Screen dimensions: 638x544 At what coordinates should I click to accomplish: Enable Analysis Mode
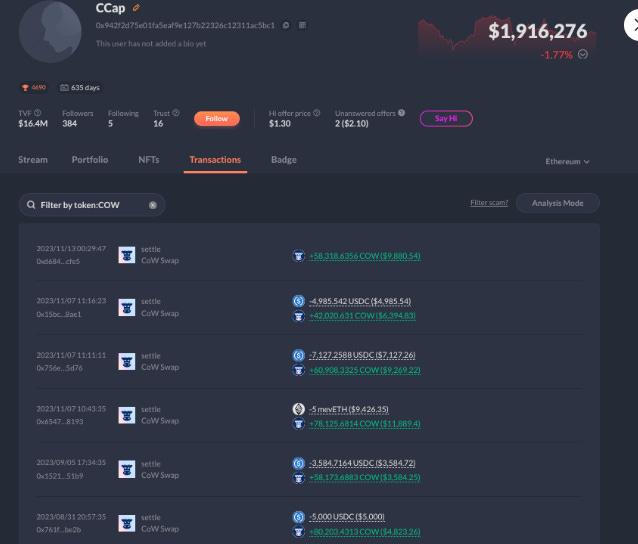coord(557,203)
